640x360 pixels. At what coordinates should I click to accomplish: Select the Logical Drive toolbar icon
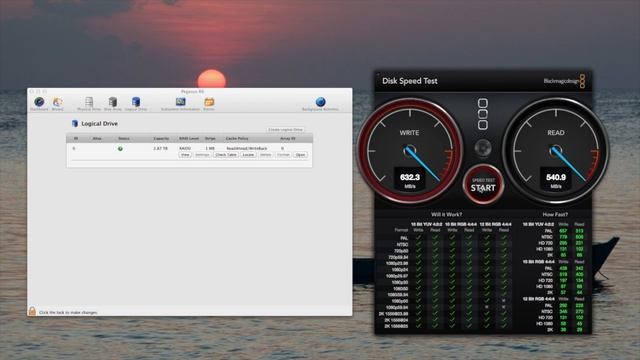136,104
